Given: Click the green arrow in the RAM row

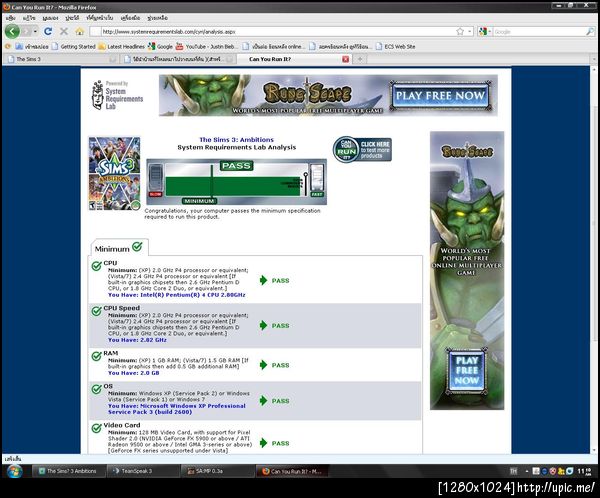Looking at the screenshot, I should coord(263,365).
